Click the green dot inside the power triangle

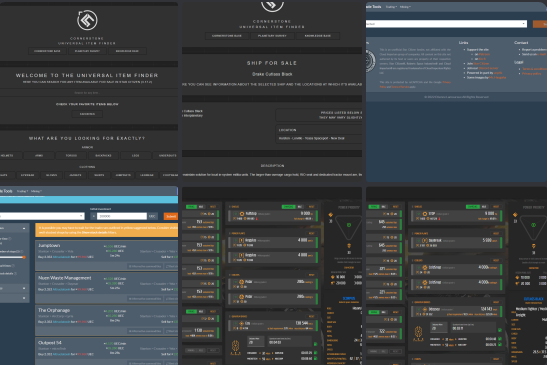pos(349,225)
